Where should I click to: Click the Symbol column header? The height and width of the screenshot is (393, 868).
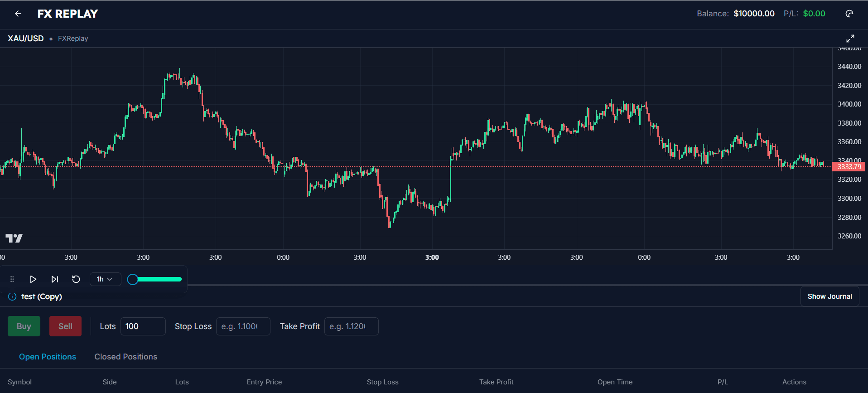pyautogui.click(x=19, y=382)
